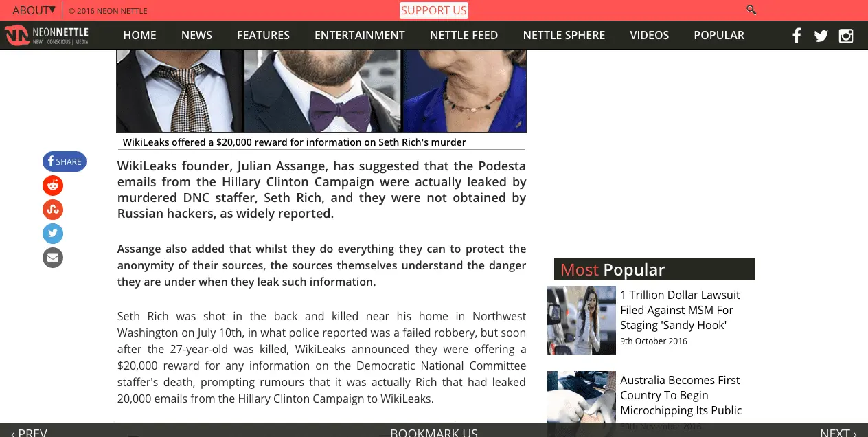Viewport: 868px width, 437px height.
Task: Tweet article using sidebar Twitter icon
Action: pyautogui.click(x=53, y=234)
